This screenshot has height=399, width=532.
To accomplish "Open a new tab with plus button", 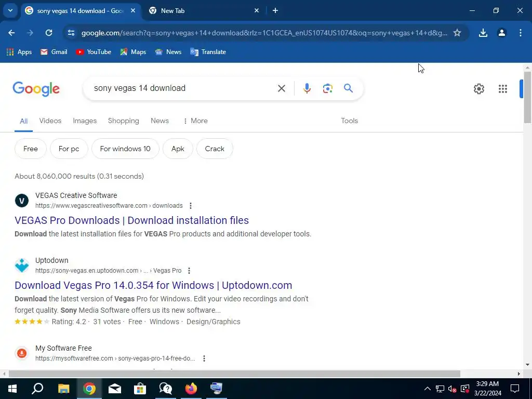I will 275,11.
